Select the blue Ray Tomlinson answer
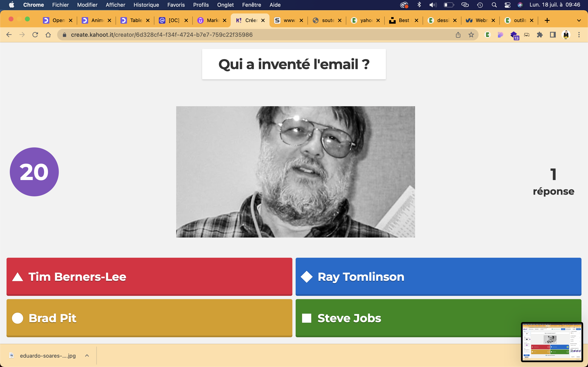 (438, 276)
